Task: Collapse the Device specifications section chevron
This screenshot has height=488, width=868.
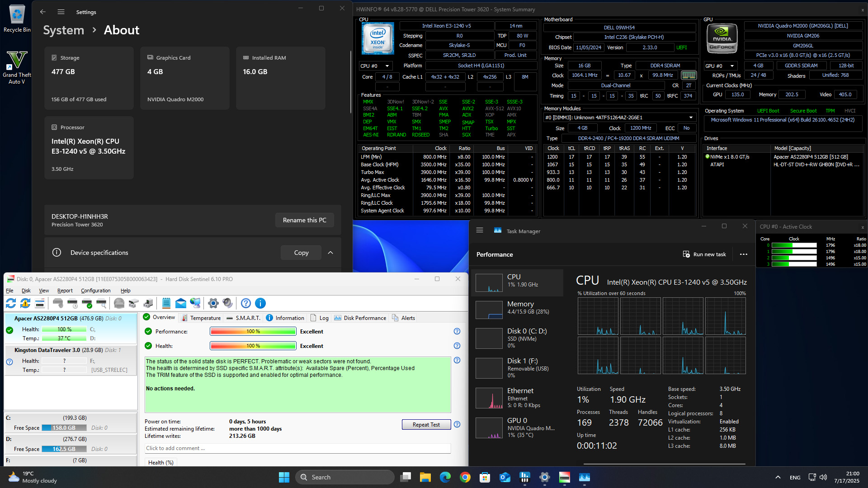Action: pyautogui.click(x=330, y=253)
